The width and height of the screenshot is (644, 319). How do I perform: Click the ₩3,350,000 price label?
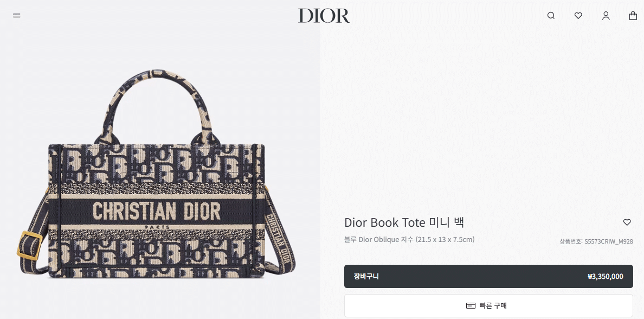point(605,276)
